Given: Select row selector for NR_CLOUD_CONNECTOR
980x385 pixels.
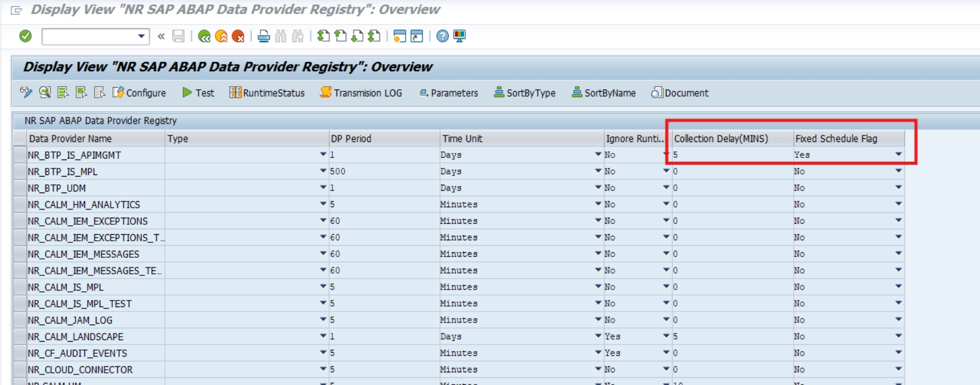Looking at the screenshot, I should pyautogui.click(x=20, y=370).
